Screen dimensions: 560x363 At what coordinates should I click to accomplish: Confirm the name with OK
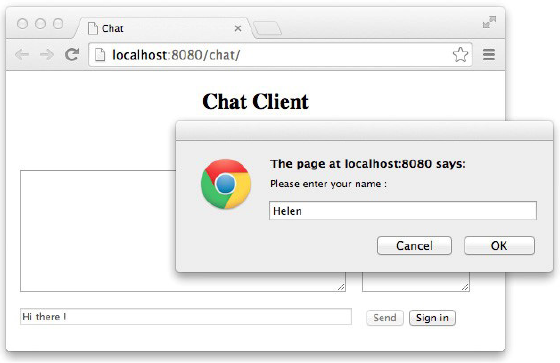click(499, 245)
